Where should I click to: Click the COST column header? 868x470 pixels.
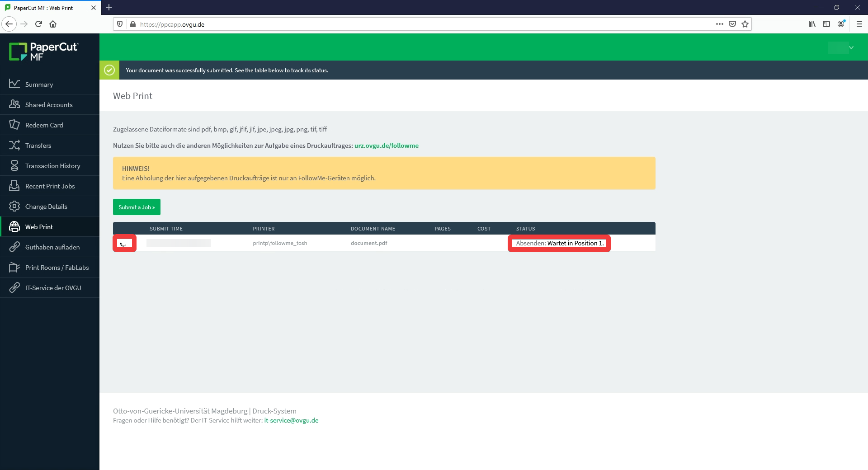[x=484, y=229]
